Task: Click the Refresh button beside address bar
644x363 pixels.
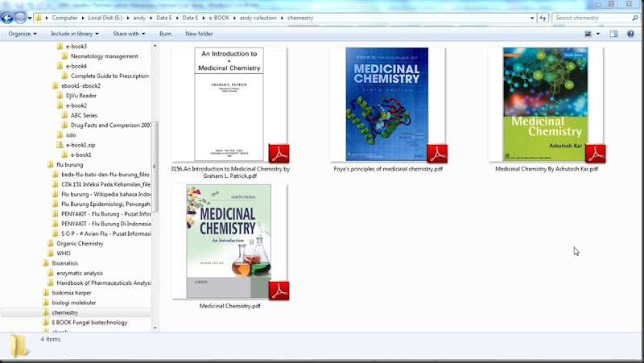Action: point(543,18)
